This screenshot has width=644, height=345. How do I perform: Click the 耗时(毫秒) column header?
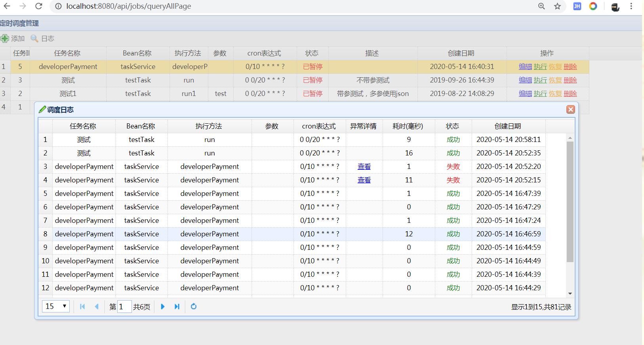[x=408, y=126]
